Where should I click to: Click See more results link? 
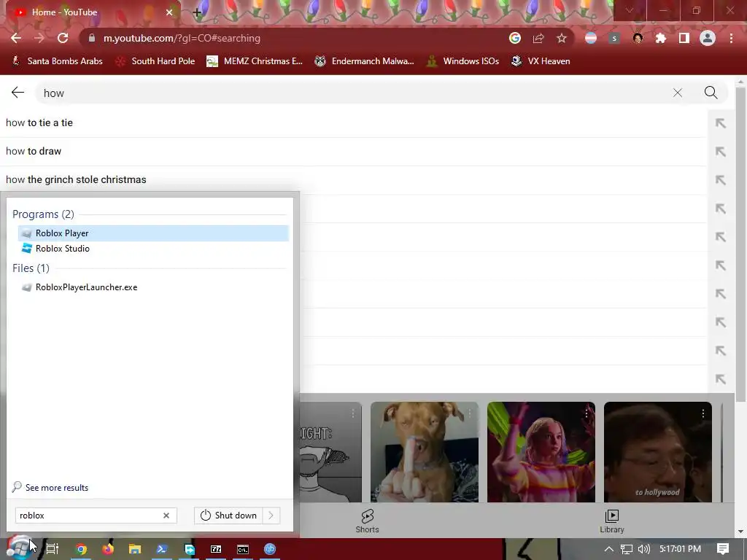50,487
